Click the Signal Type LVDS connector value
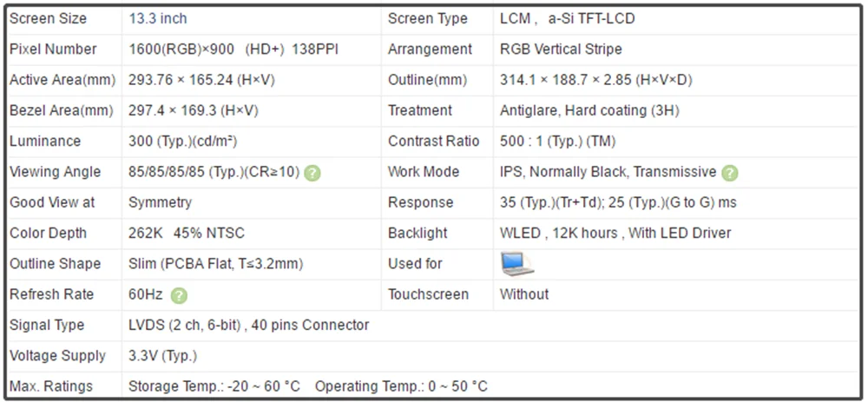 [x=248, y=325]
